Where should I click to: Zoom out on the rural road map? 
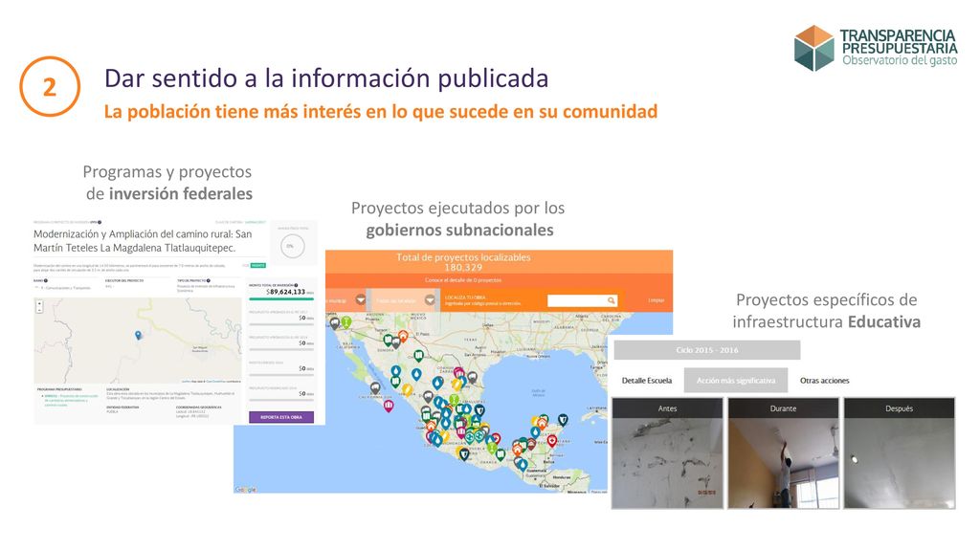tap(39, 310)
